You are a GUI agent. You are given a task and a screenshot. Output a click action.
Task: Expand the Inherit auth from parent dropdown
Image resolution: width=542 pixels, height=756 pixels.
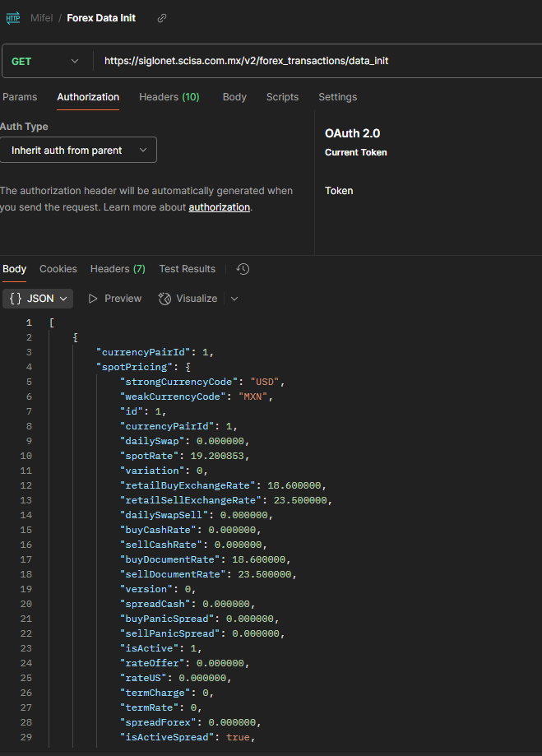tap(78, 151)
